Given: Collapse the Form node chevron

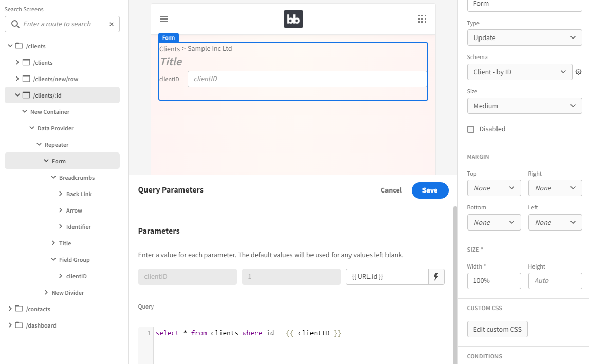Looking at the screenshot, I should pyautogui.click(x=46, y=161).
